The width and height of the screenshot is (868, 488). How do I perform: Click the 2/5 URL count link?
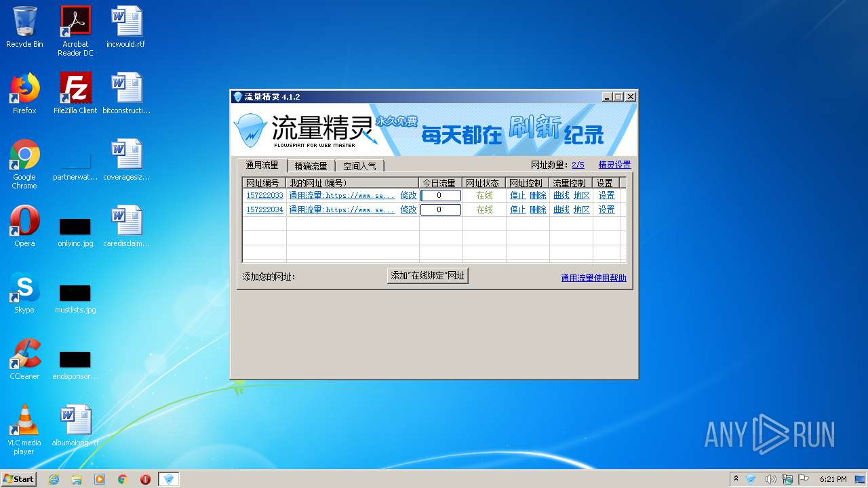click(578, 165)
